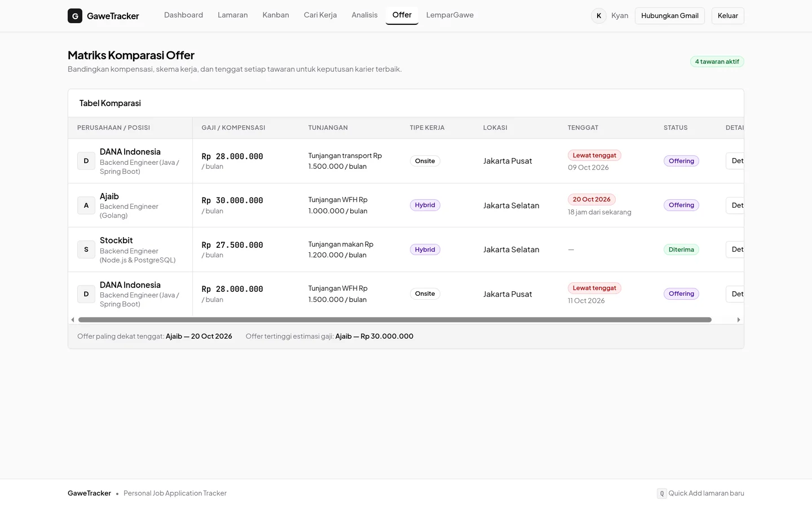Open detail for DANA Indonesia transport offer

point(735,161)
